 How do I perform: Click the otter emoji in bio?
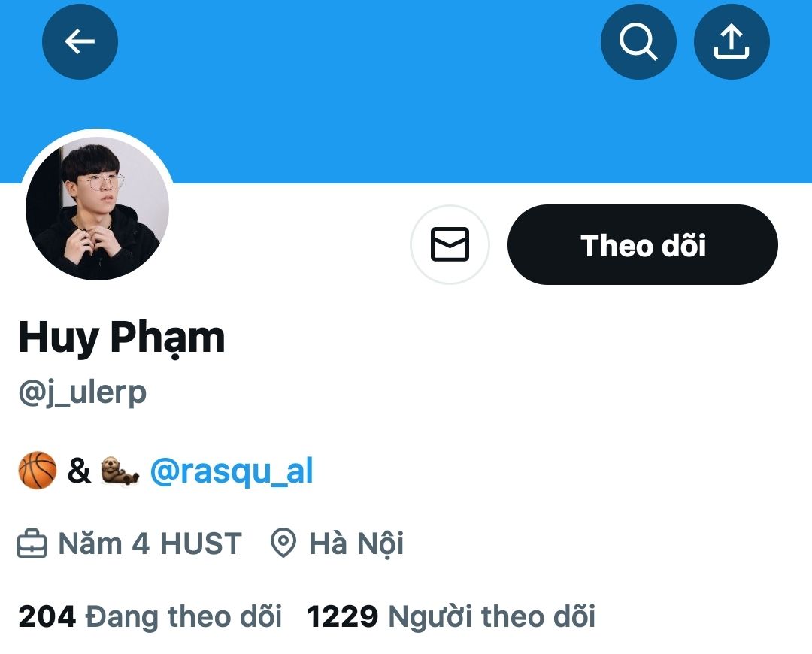pyautogui.click(x=120, y=471)
